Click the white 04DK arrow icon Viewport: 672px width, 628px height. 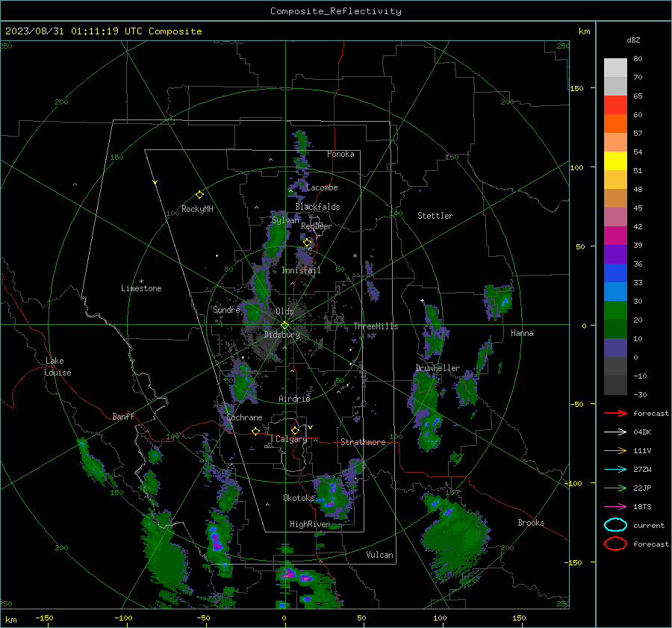(615, 432)
